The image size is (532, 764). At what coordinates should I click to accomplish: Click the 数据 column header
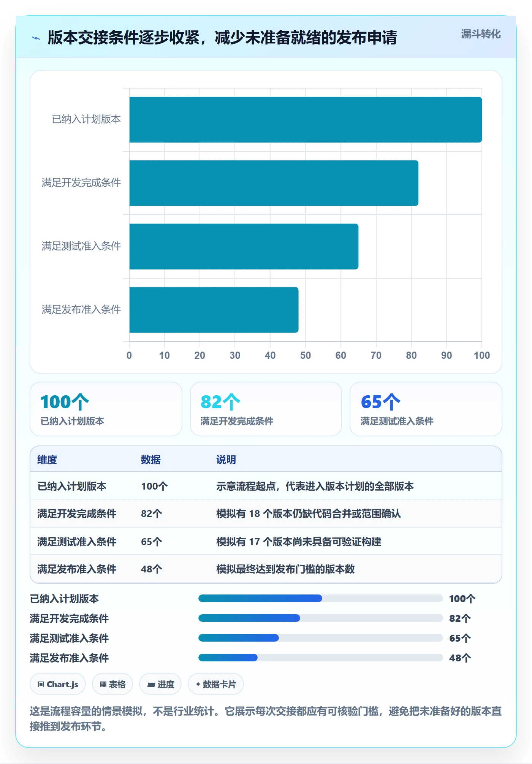click(x=151, y=460)
